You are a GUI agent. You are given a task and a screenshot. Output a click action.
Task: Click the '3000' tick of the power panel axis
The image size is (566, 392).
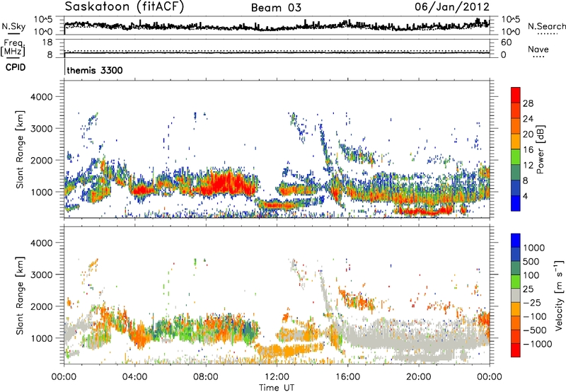point(42,128)
